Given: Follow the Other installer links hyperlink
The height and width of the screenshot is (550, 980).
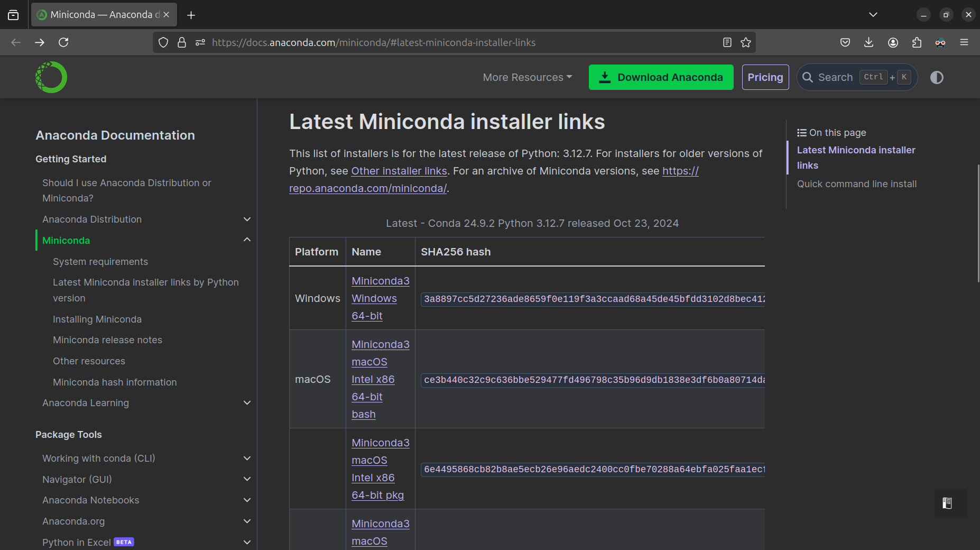Looking at the screenshot, I should [399, 171].
